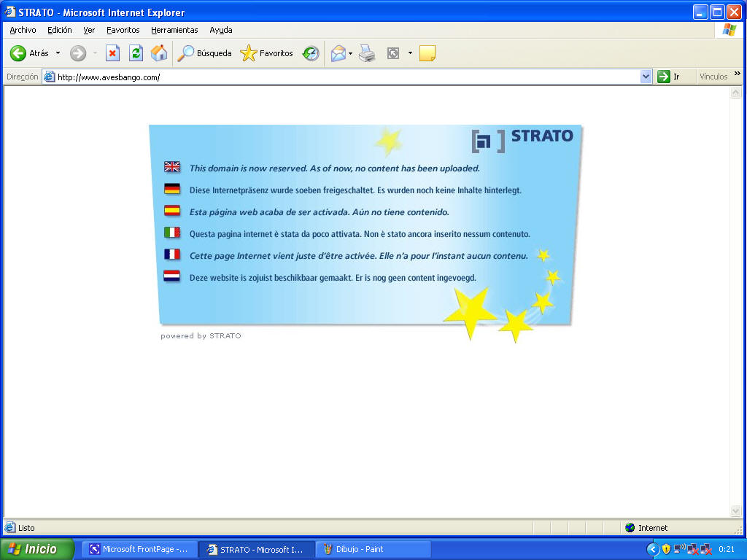Image resolution: width=747 pixels, height=560 pixels.
Task: Open the Inicio start button
Action: coord(36,549)
